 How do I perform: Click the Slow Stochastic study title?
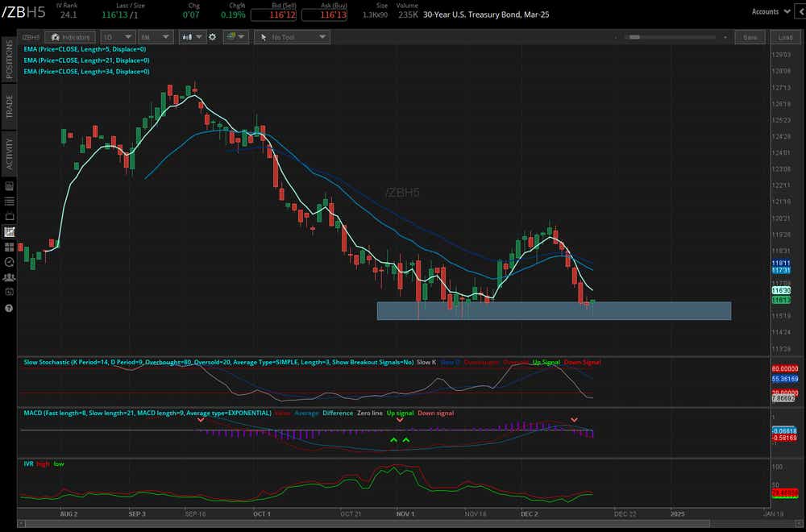[x=218, y=363]
